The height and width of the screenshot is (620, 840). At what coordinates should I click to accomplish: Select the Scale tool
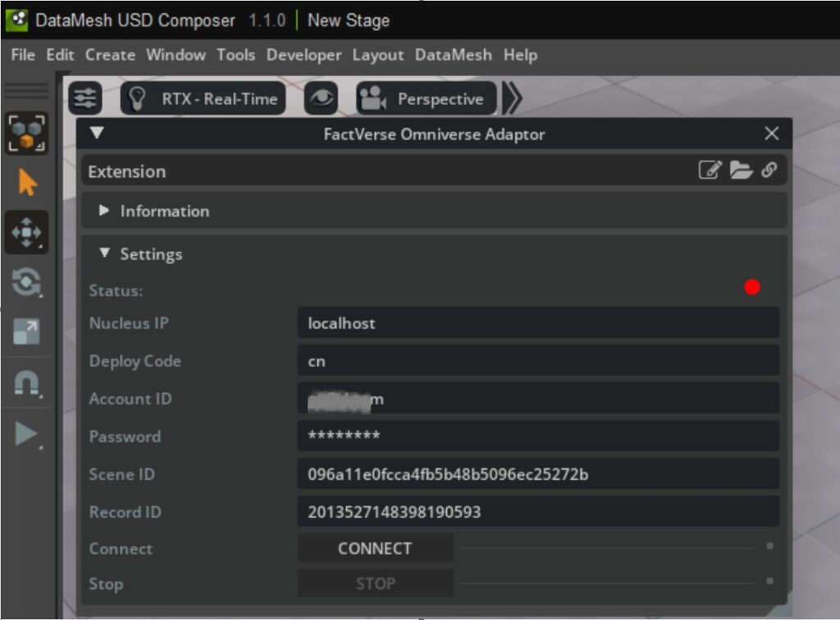[x=26, y=332]
